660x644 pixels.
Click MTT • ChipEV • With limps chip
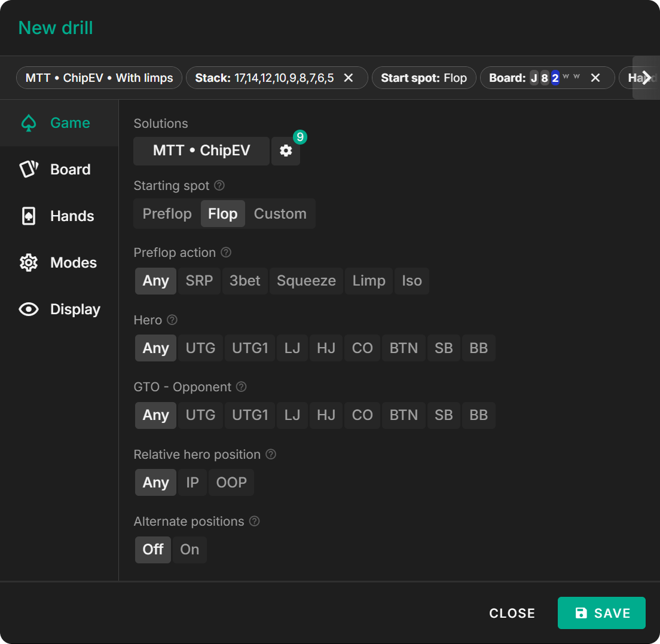[99, 78]
